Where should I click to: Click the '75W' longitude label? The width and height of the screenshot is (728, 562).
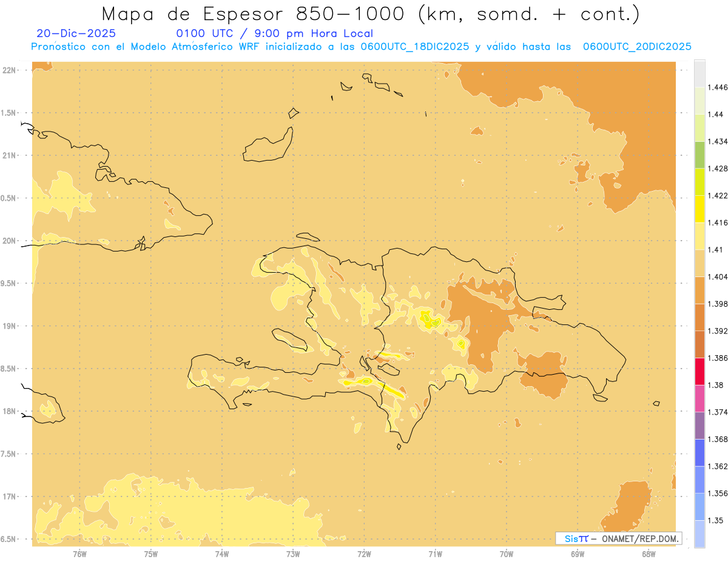tap(151, 554)
